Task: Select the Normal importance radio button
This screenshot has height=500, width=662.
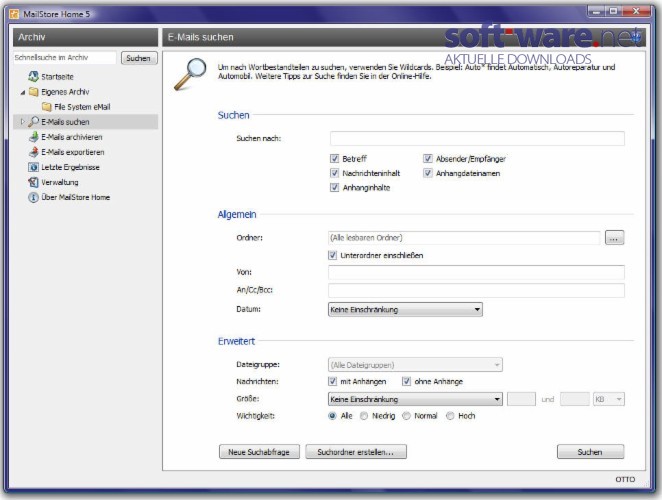Action: coord(406,416)
